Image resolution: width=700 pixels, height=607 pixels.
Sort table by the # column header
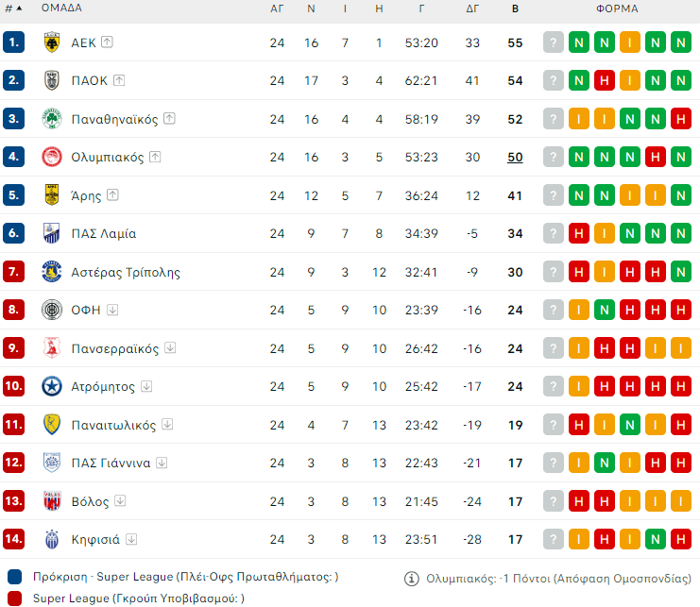coord(13,8)
